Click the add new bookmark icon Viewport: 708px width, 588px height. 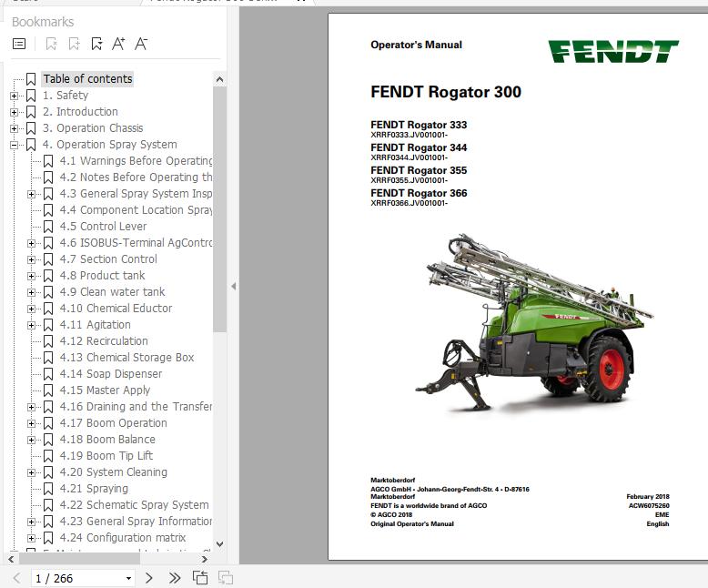click(x=74, y=44)
